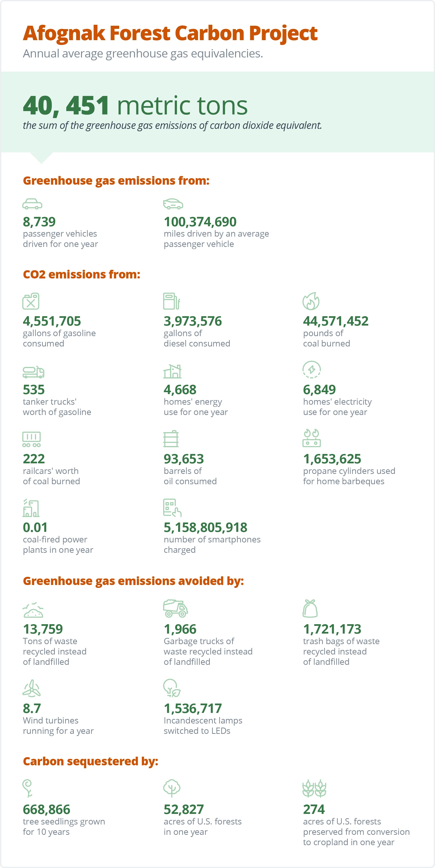The height and width of the screenshot is (868, 435).
Task: Click the tree seedling icon above 668,866
Action: pos(27,788)
